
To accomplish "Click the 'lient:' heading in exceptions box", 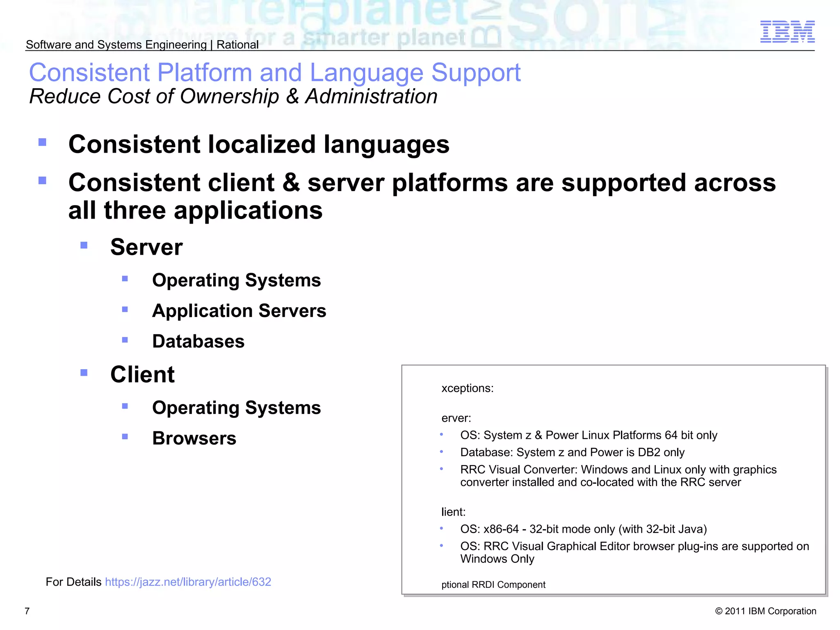I will point(453,512).
